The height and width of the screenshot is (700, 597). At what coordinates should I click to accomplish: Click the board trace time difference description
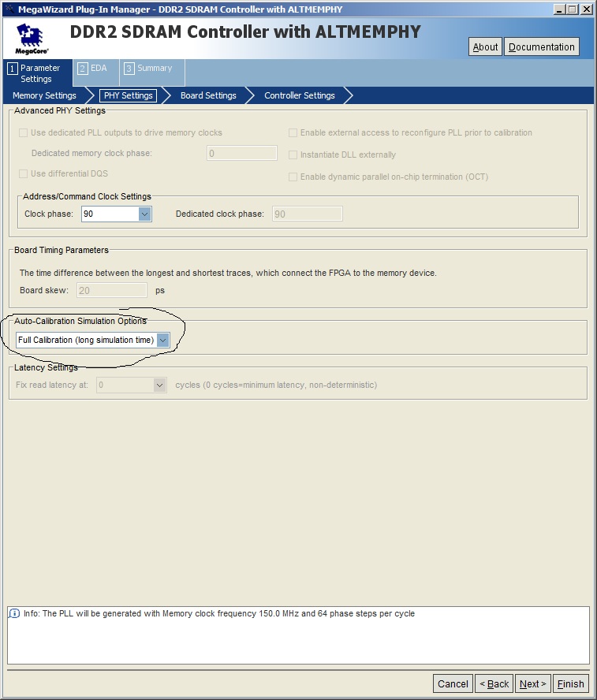click(x=228, y=273)
